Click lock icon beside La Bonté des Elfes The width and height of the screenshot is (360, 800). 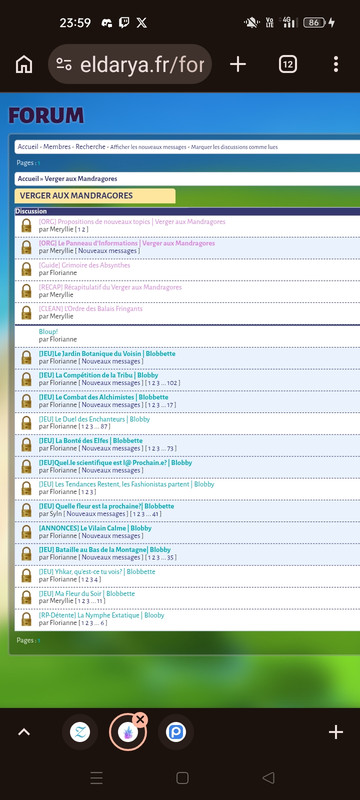point(26,444)
